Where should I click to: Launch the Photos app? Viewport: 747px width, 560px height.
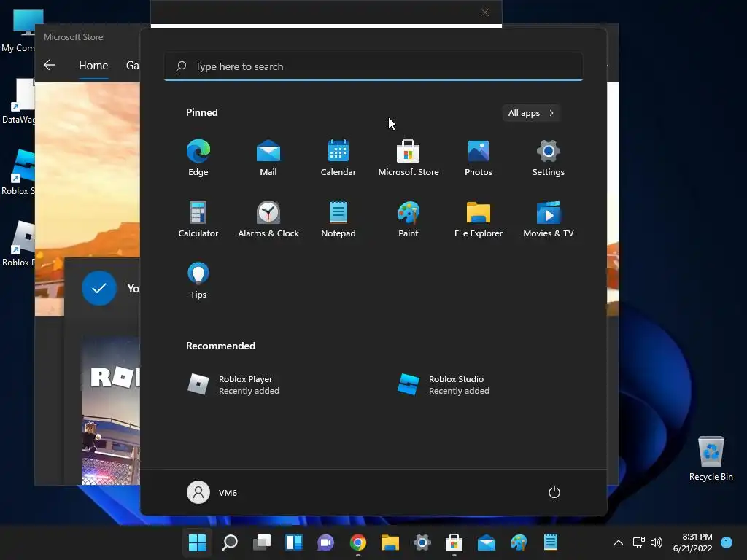(x=479, y=158)
